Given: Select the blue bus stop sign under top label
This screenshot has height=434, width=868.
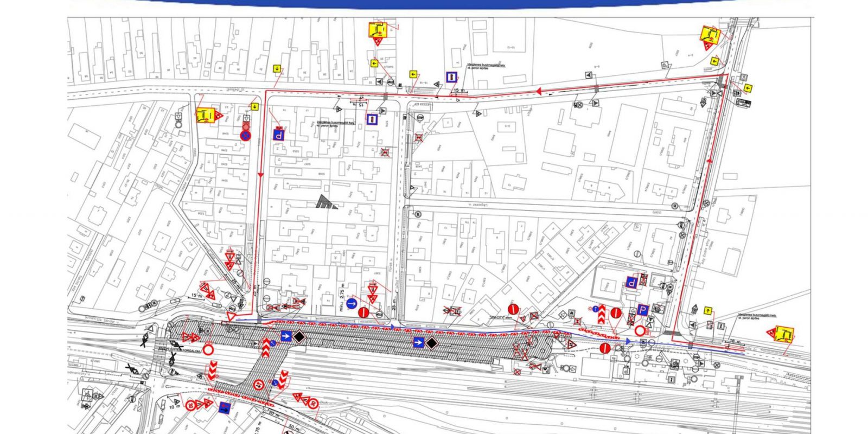Looking at the screenshot, I should [x=451, y=77].
